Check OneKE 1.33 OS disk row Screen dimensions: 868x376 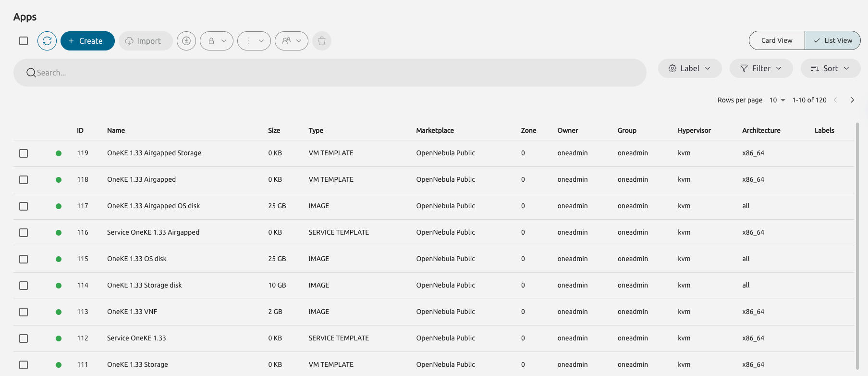[x=24, y=259]
